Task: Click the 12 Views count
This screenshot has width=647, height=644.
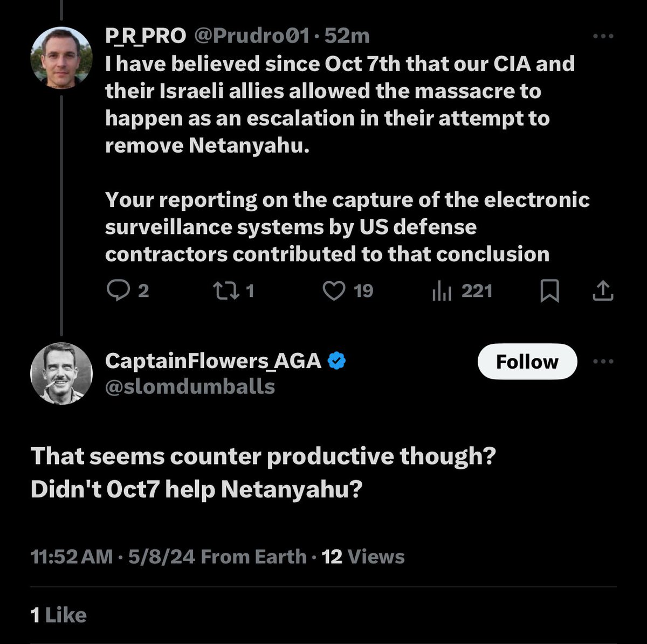Action: 363,557
